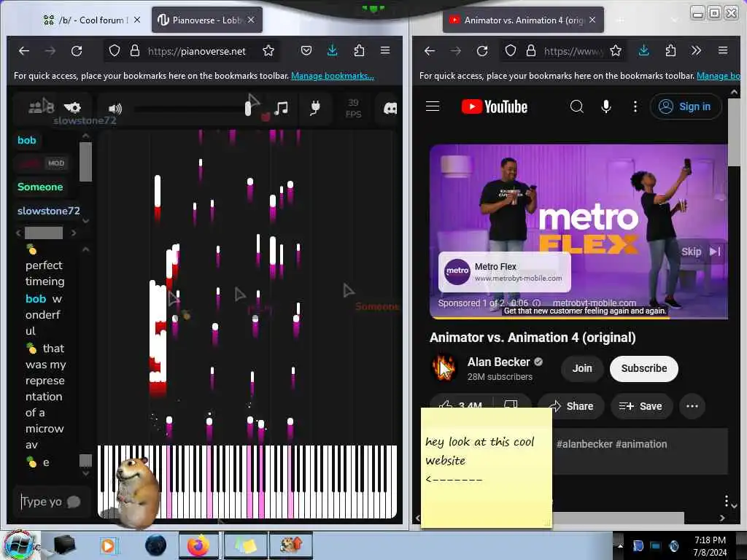
Task: Open the Metro Flex advertiser card
Action: tap(504, 272)
